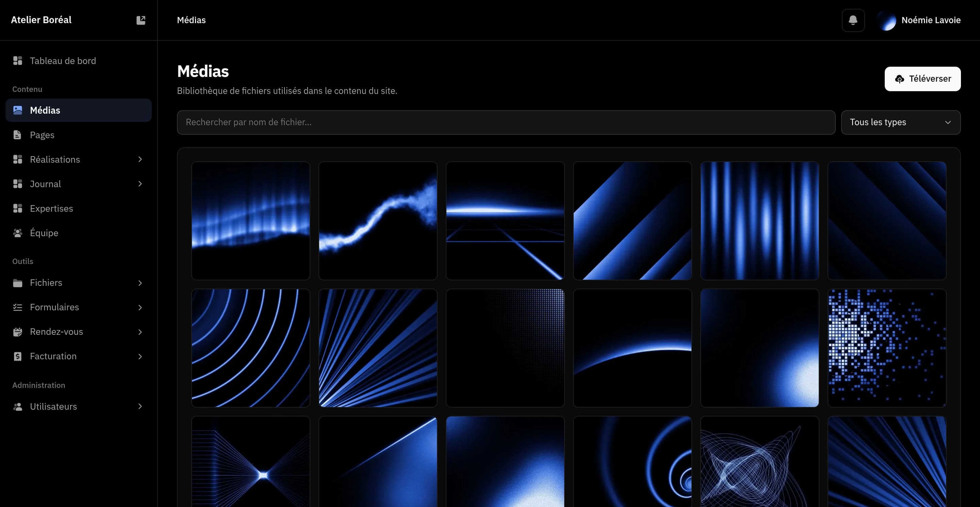This screenshot has height=507, width=980.
Task: Click the Pages document icon
Action: (17, 135)
